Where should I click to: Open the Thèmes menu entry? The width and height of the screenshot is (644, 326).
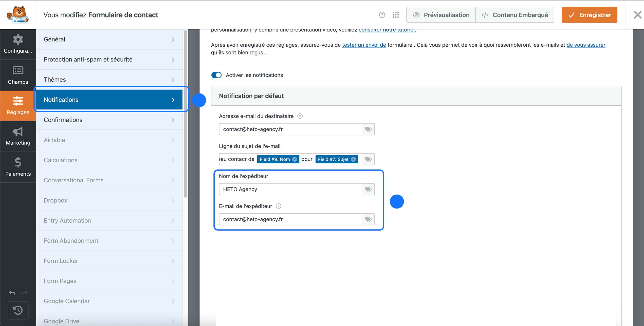109,79
